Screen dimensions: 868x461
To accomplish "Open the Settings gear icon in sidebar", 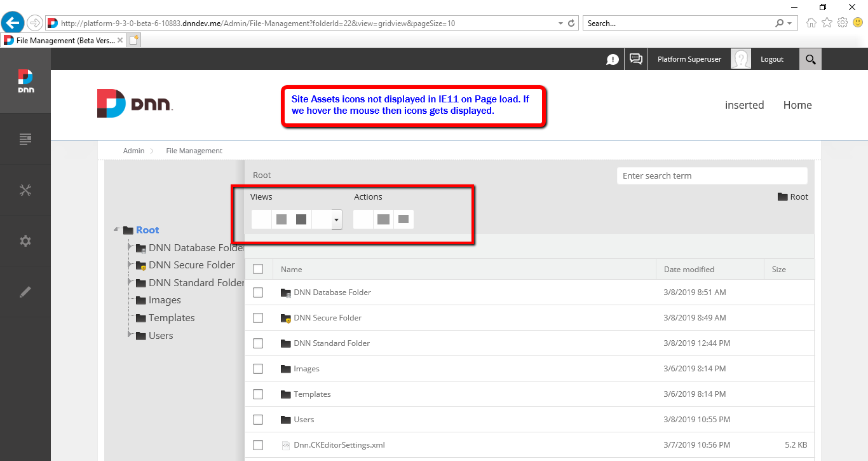I will click(25, 241).
